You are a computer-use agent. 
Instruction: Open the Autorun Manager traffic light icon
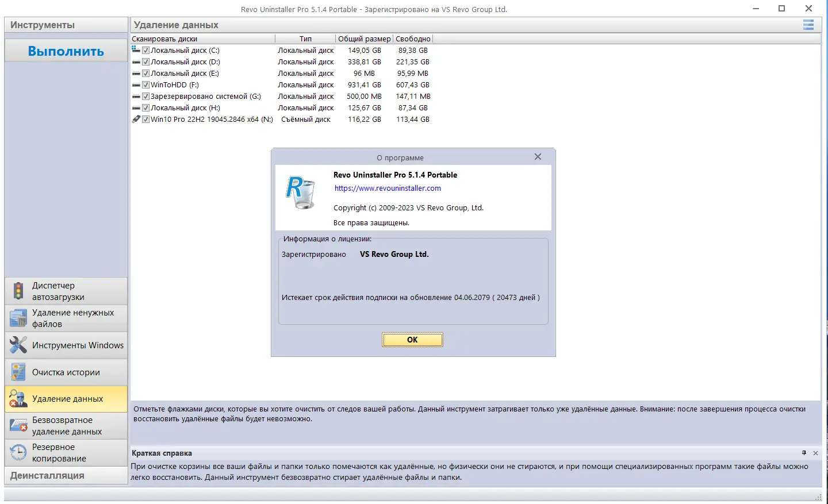[18, 291]
